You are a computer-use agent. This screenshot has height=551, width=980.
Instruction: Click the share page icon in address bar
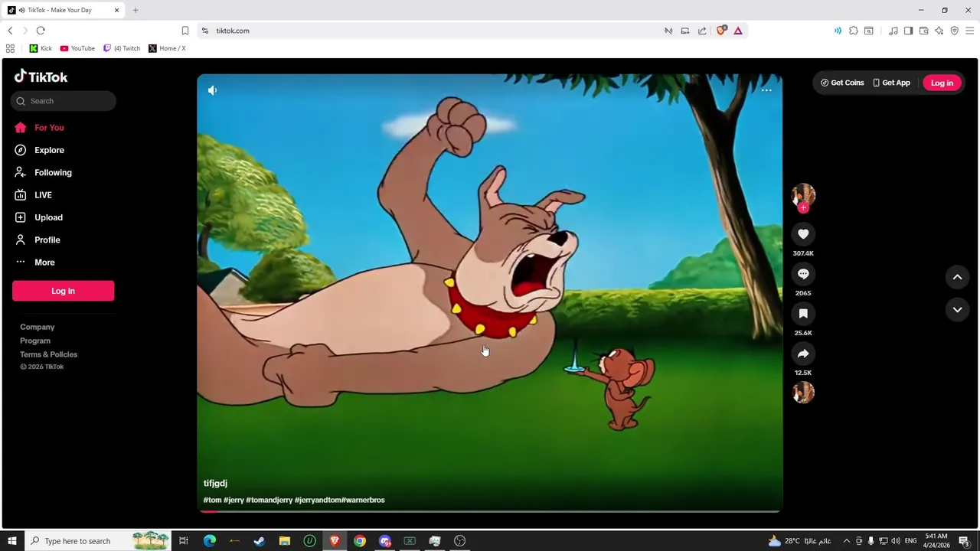tap(702, 31)
